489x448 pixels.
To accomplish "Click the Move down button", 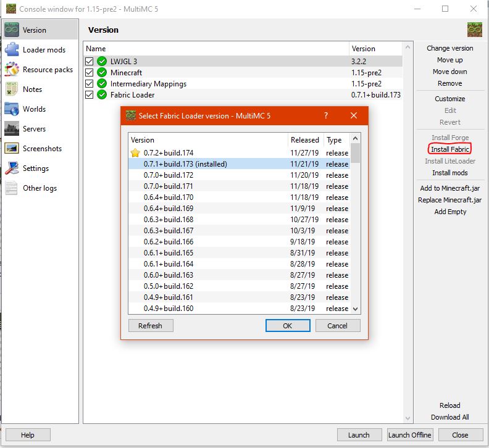I will pos(449,72).
